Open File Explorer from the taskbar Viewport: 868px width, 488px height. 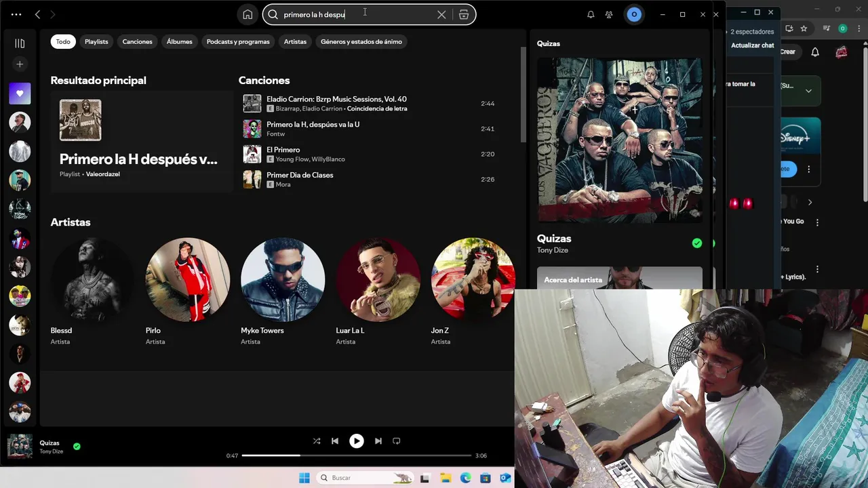[446, 478]
